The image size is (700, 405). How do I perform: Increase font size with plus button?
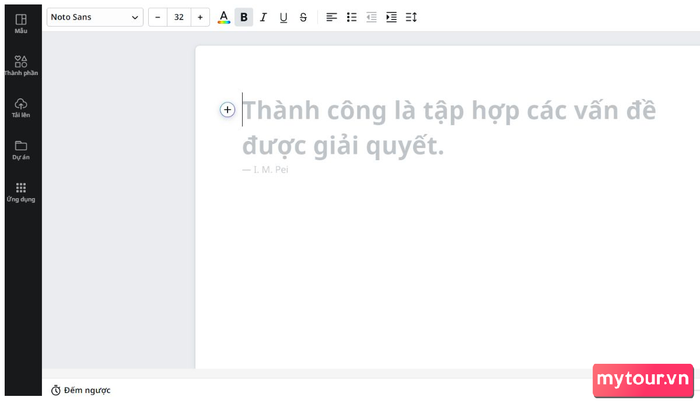coord(200,17)
